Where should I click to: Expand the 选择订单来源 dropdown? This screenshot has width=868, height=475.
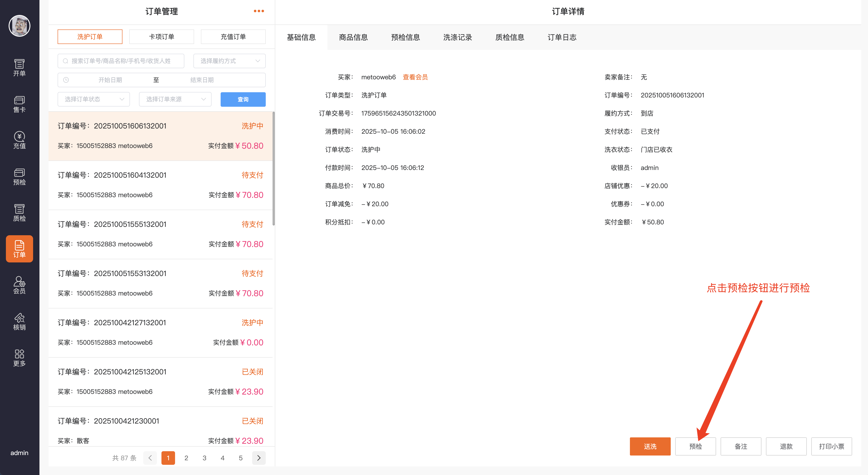(175, 99)
